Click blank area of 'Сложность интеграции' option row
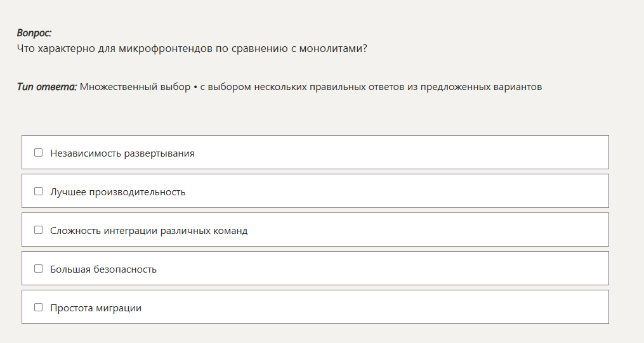The image size is (644, 343). click(444, 230)
